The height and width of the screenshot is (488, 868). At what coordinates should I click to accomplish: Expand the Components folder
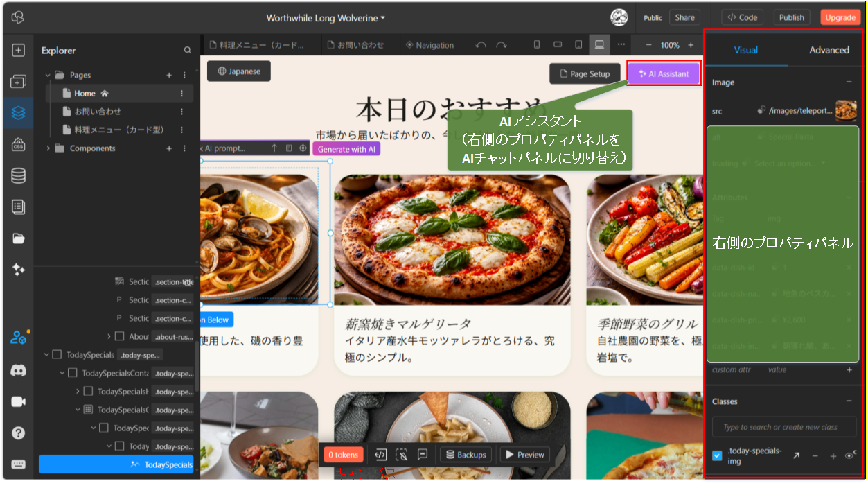48,148
